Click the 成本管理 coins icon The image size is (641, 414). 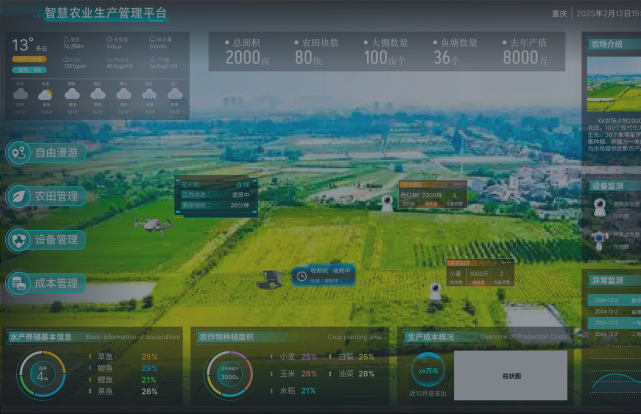[x=18, y=284]
